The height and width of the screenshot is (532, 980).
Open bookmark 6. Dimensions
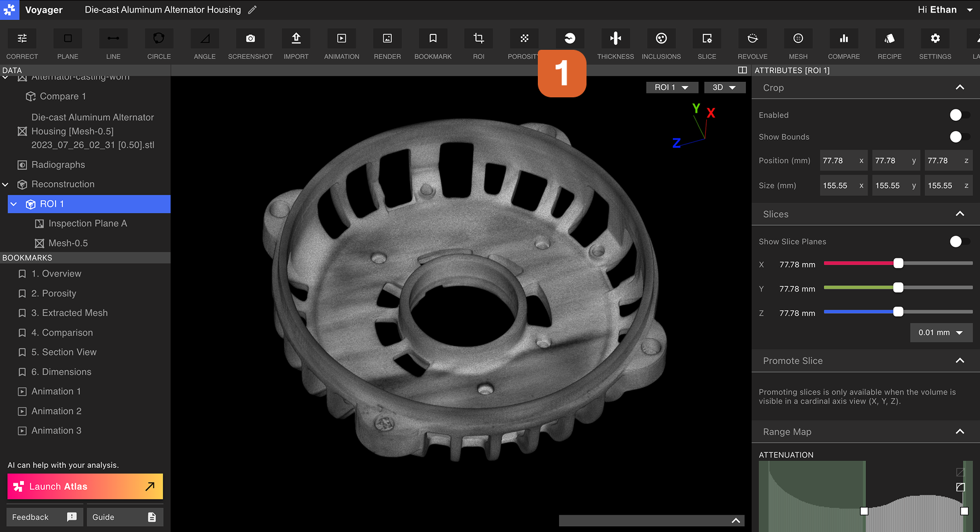(x=61, y=372)
